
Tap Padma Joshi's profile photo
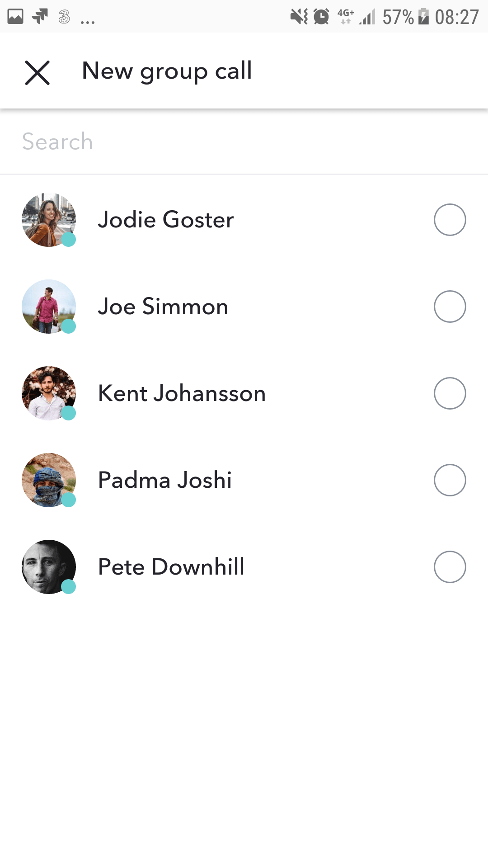pyautogui.click(x=49, y=480)
